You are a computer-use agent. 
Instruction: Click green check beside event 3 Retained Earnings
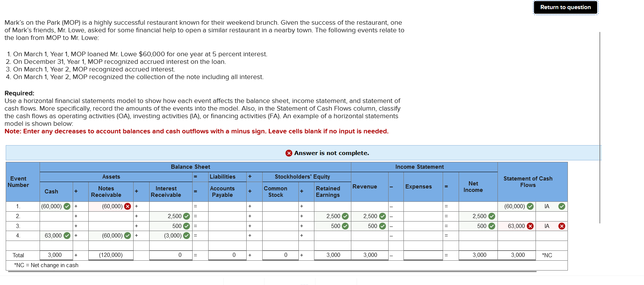(x=345, y=226)
